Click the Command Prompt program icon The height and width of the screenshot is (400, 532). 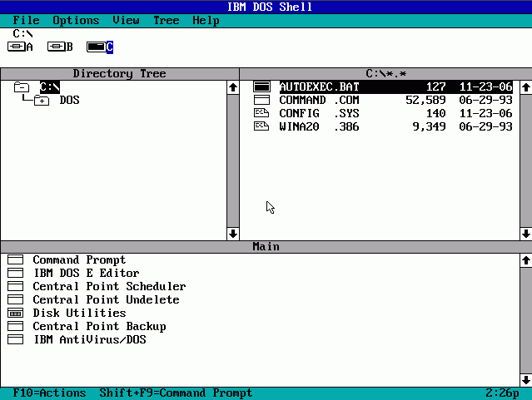16,259
